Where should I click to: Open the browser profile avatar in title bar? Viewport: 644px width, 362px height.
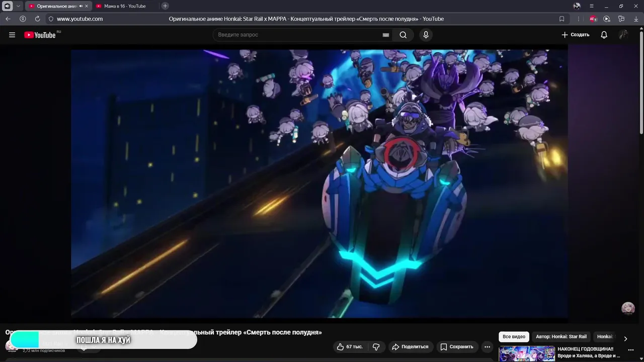point(577,6)
